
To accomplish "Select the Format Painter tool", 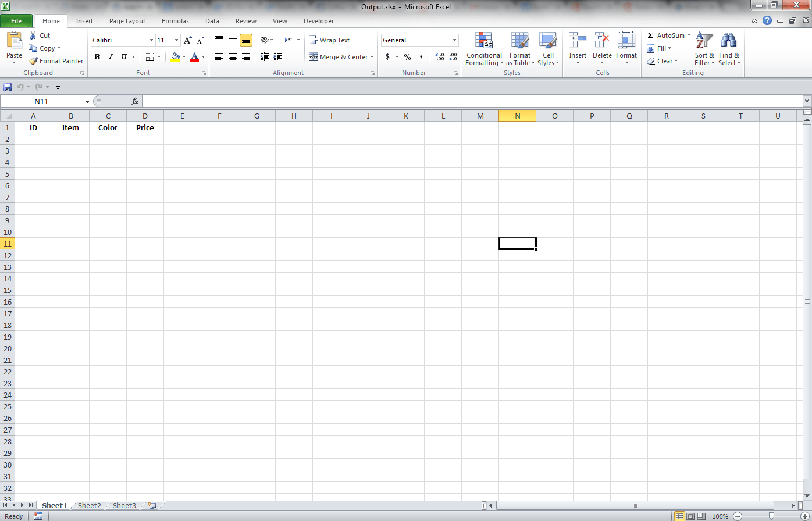I will click(56, 60).
